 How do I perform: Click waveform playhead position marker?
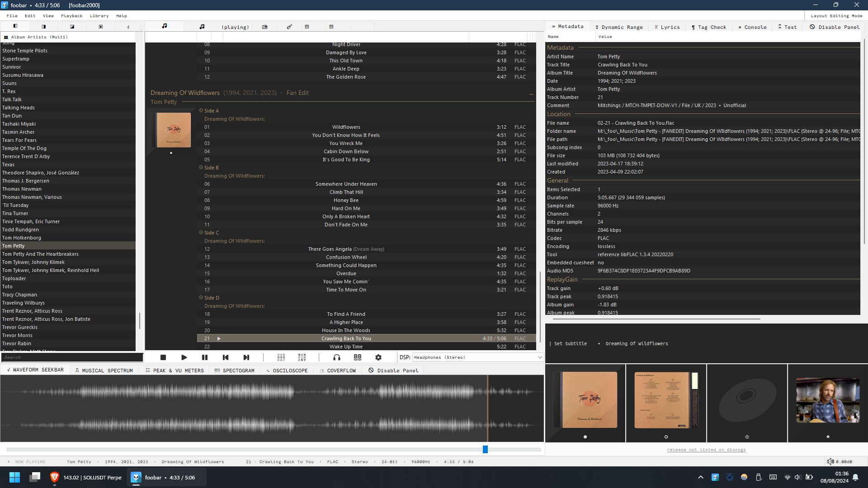click(x=487, y=408)
